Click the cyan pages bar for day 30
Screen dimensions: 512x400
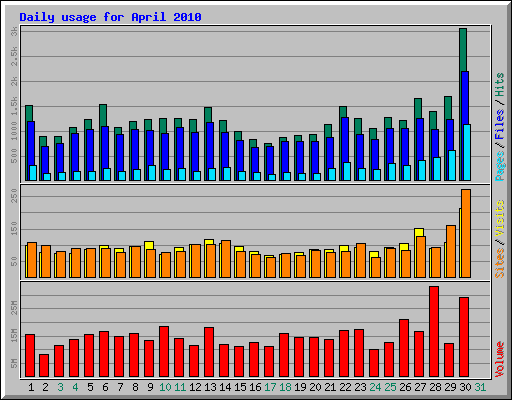467,153
